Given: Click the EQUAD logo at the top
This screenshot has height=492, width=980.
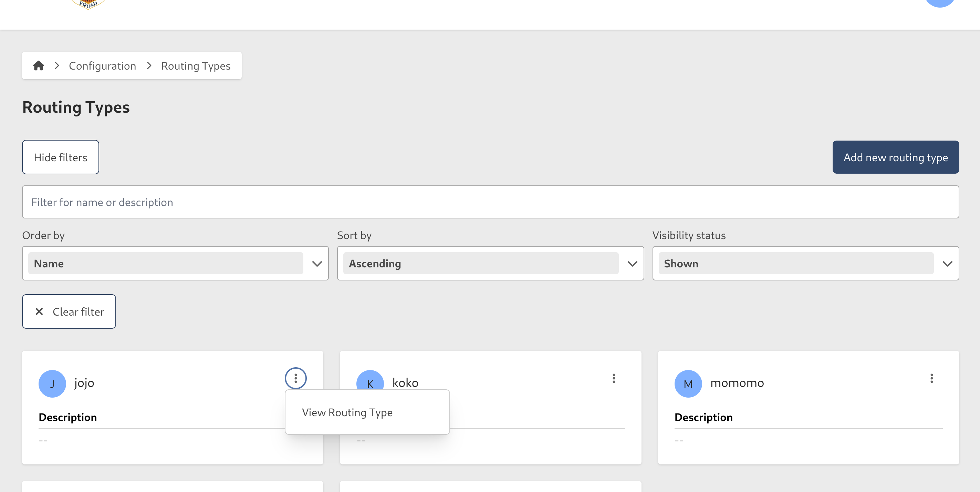Looking at the screenshot, I should click(87, 3).
